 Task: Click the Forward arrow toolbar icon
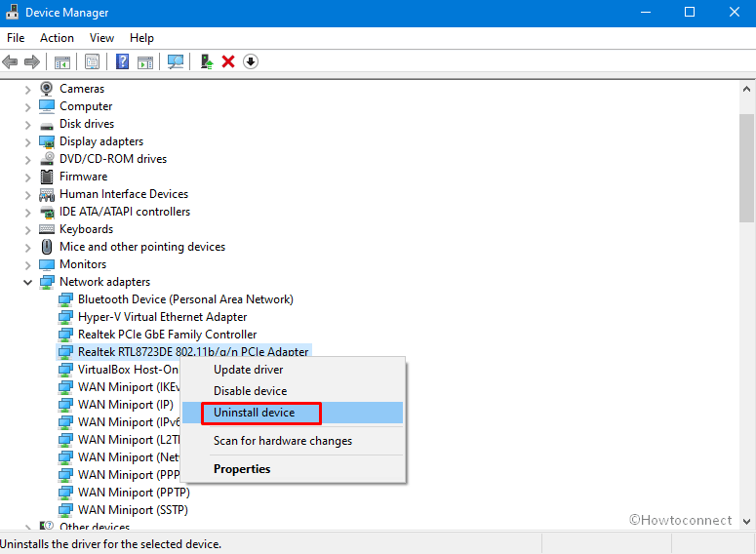coord(32,61)
